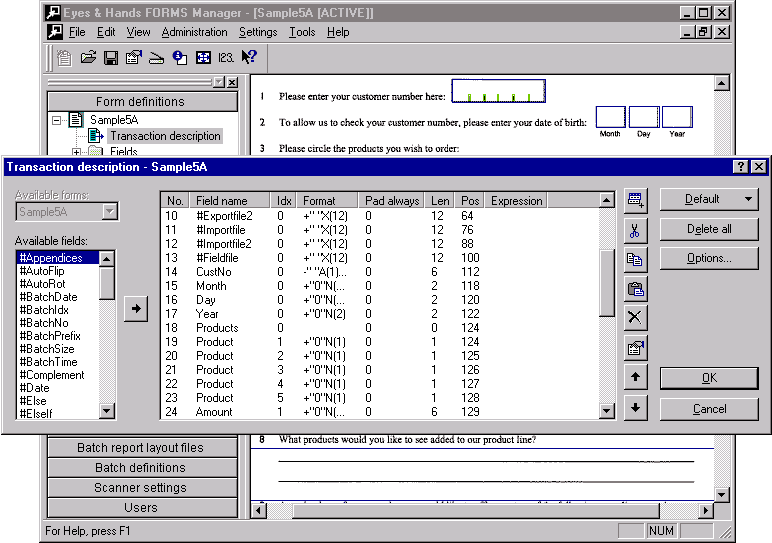
Task: Click the save diskette toolbar icon
Action: [x=111, y=58]
